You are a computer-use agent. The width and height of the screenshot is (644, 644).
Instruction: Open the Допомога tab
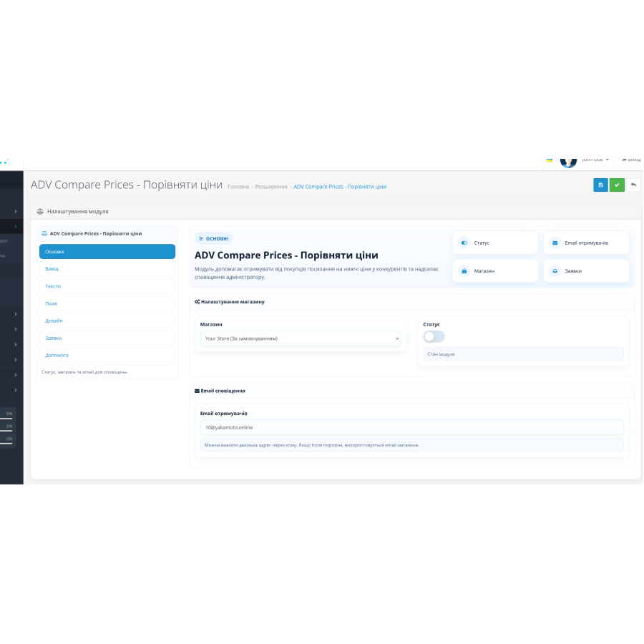tap(107, 355)
